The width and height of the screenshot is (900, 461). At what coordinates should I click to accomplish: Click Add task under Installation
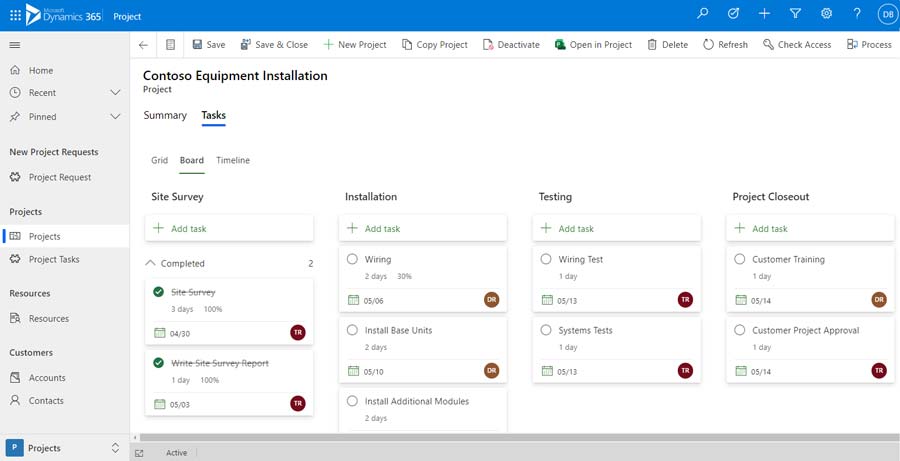click(382, 229)
